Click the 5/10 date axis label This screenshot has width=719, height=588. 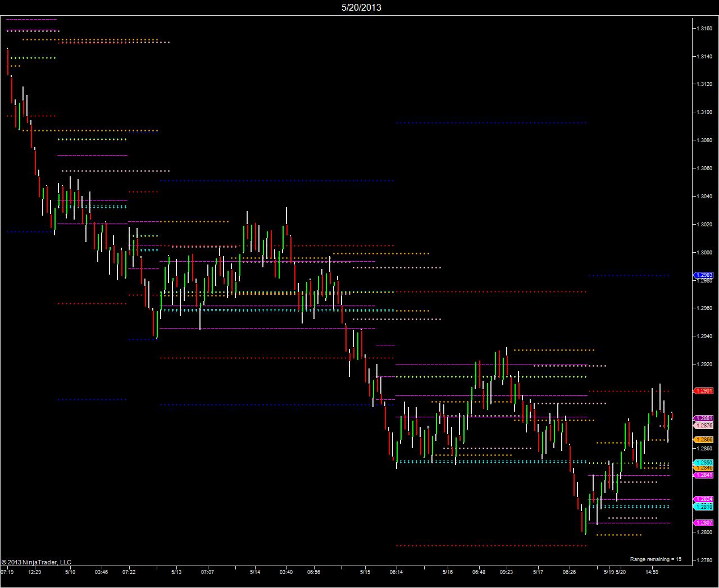(70, 572)
